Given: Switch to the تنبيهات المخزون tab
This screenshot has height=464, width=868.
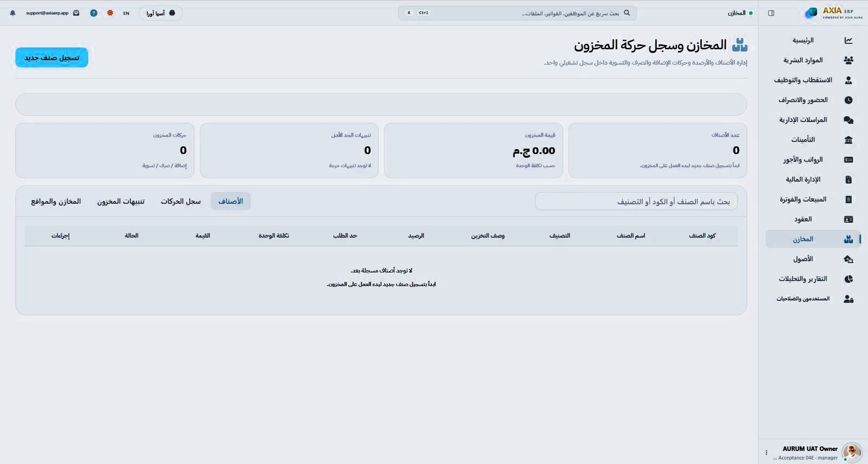Looking at the screenshot, I should [x=121, y=201].
